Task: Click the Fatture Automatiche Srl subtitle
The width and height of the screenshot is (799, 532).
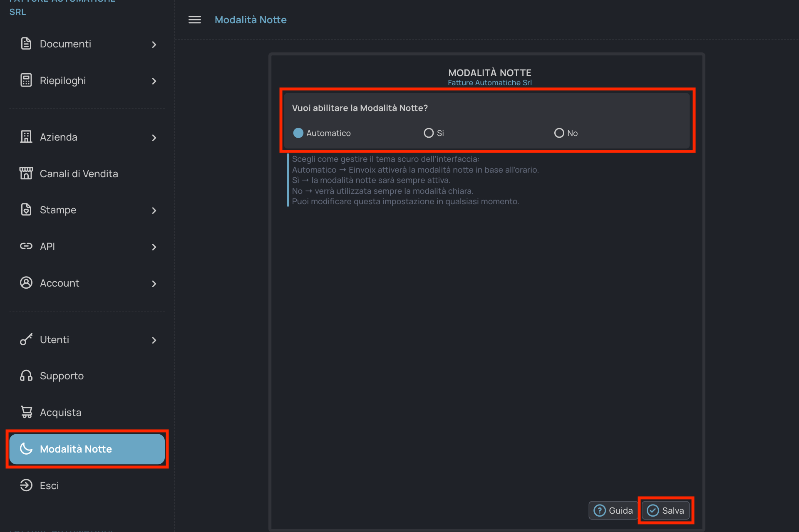Action: (x=489, y=83)
